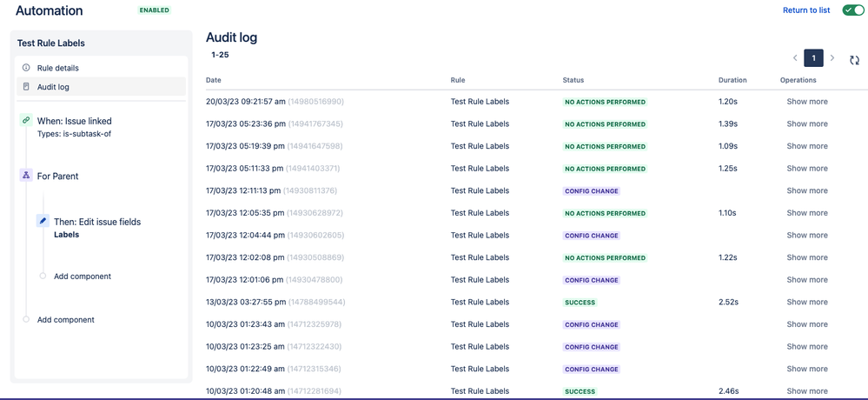Go to previous audit log page
This screenshot has height=400, width=868.
[795, 58]
